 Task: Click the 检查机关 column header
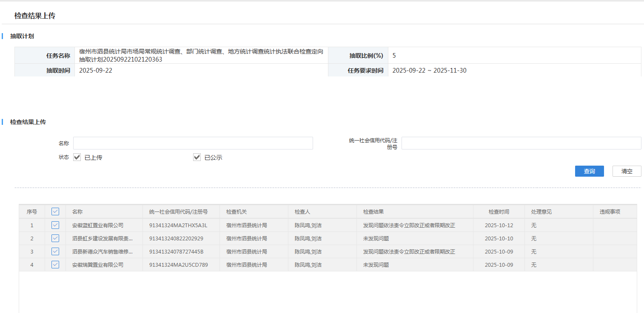pyautogui.click(x=237, y=211)
